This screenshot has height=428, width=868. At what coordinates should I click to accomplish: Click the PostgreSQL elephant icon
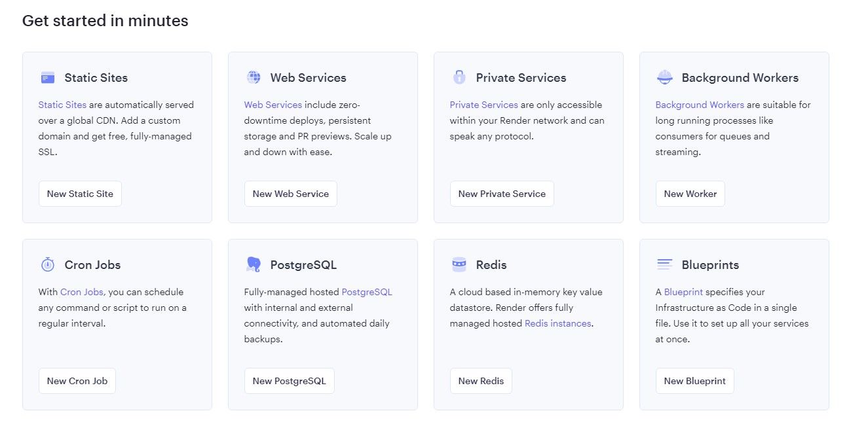tap(254, 264)
